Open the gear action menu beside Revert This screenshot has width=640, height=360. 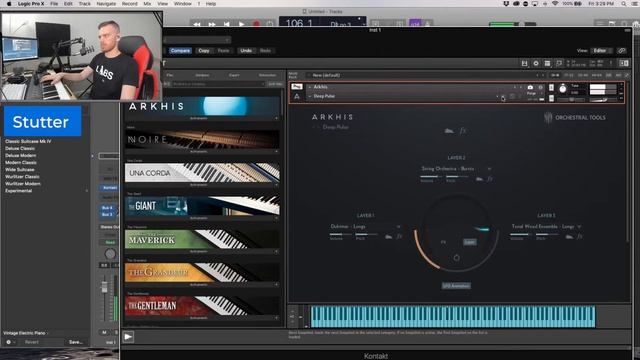(x=10, y=342)
